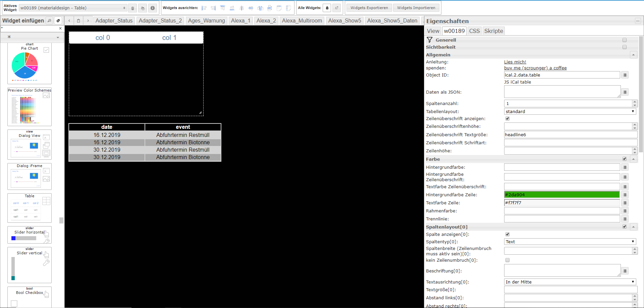The height and width of the screenshot is (308, 644).
Task: Open the Textausrichtung[0] dropdown
Action: (570, 282)
